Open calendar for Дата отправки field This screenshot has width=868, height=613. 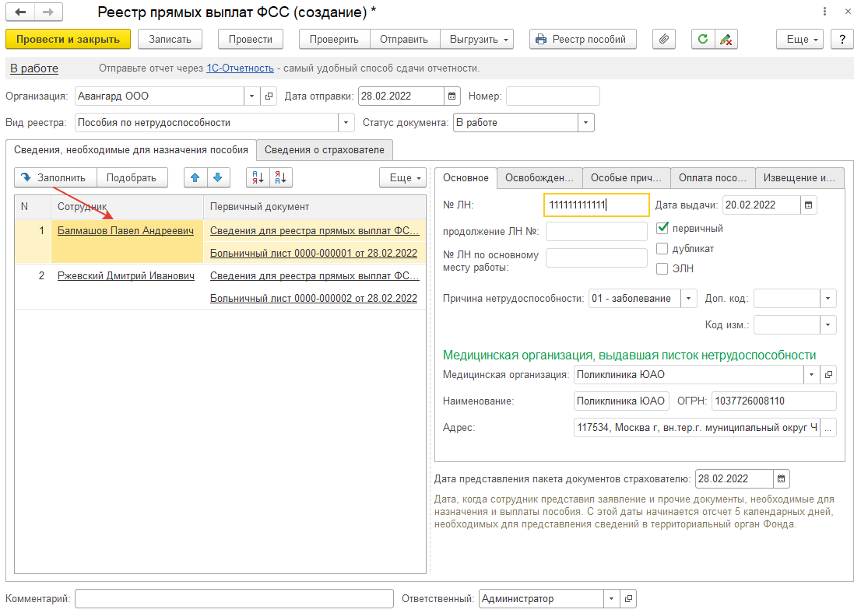[452, 96]
